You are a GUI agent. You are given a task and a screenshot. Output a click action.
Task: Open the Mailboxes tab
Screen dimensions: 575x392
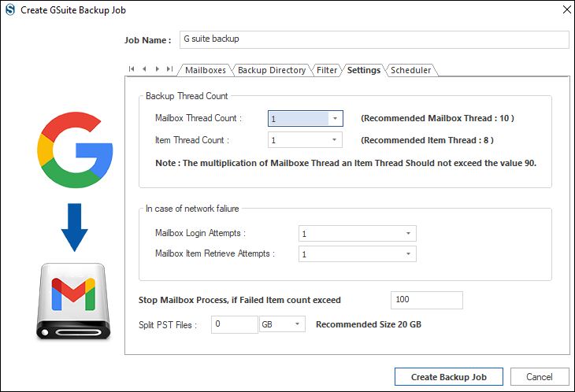[206, 70]
